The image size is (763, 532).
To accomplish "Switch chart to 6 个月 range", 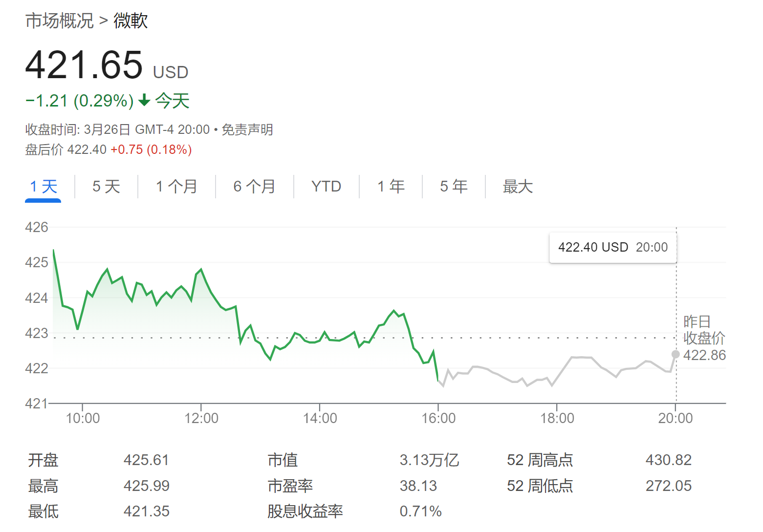I will pyautogui.click(x=254, y=186).
